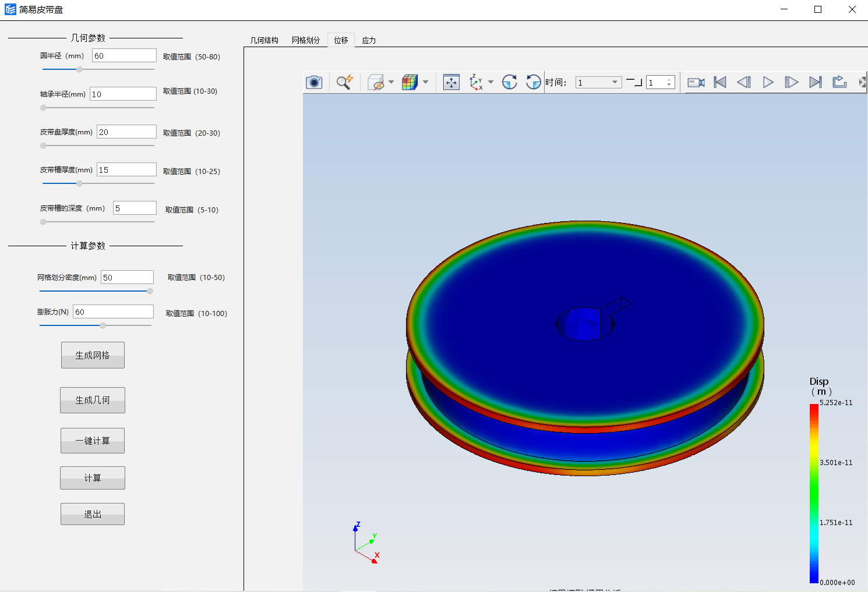Click the 网格划分密度 input field
This screenshot has height=592, width=868.
tap(127, 277)
